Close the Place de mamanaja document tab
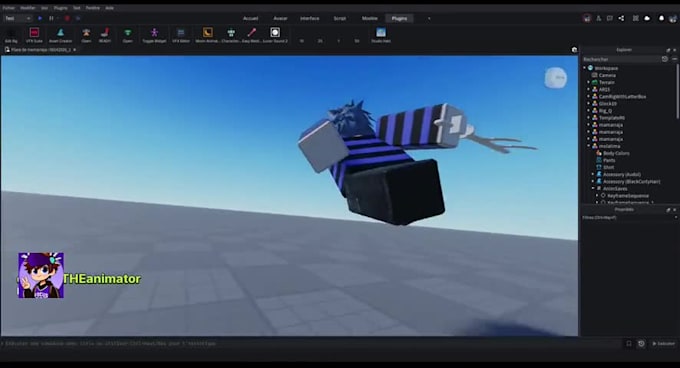The height and width of the screenshot is (368, 680). (75, 50)
